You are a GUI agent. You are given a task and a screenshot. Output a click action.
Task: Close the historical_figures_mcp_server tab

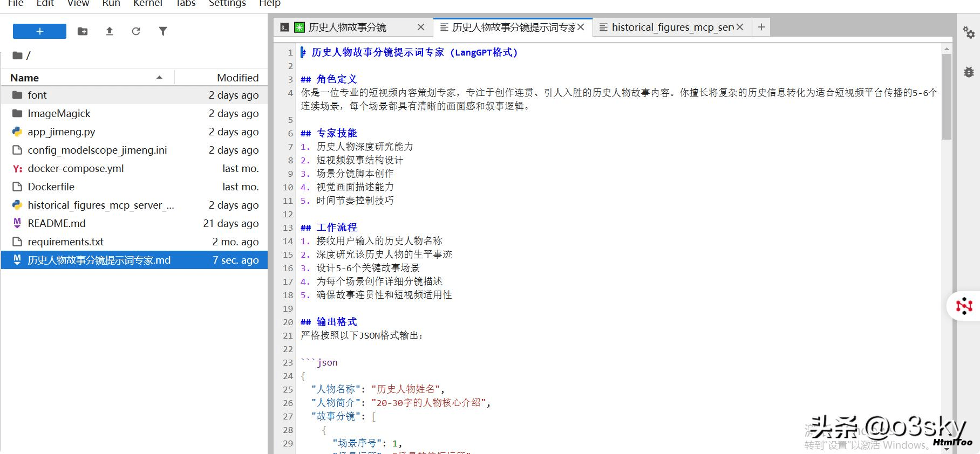coord(740,27)
